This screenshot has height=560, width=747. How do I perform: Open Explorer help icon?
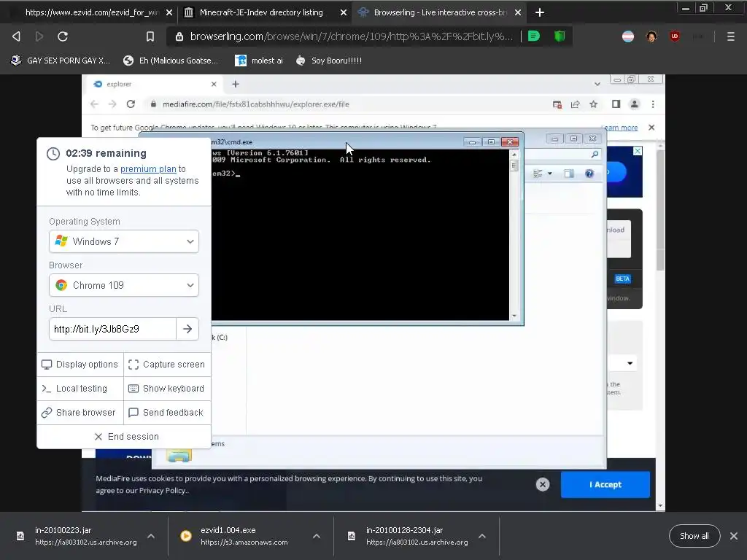(x=589, y=174)
